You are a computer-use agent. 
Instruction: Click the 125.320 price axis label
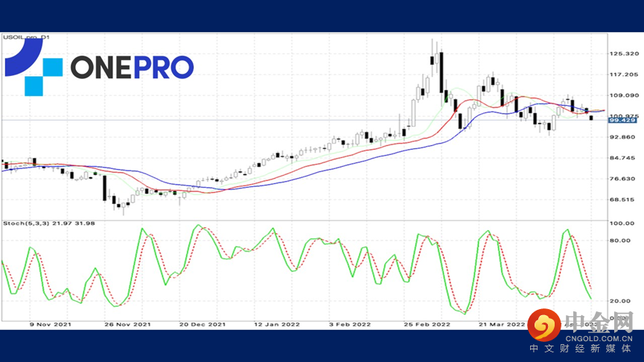click(625, 54)
